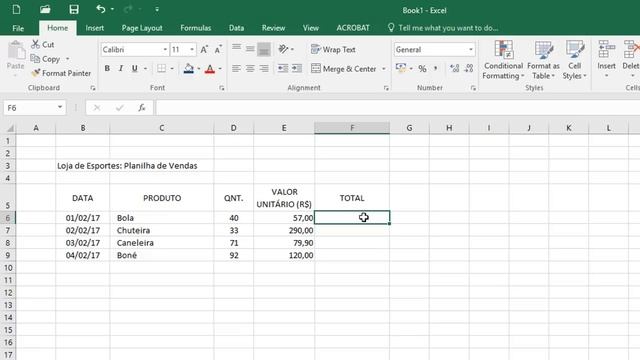The height and width of the screenshot is (360, 640).
Task: Open the Clipboard dialog launcher
Action: pyautogui.click(x=93, y=88)
